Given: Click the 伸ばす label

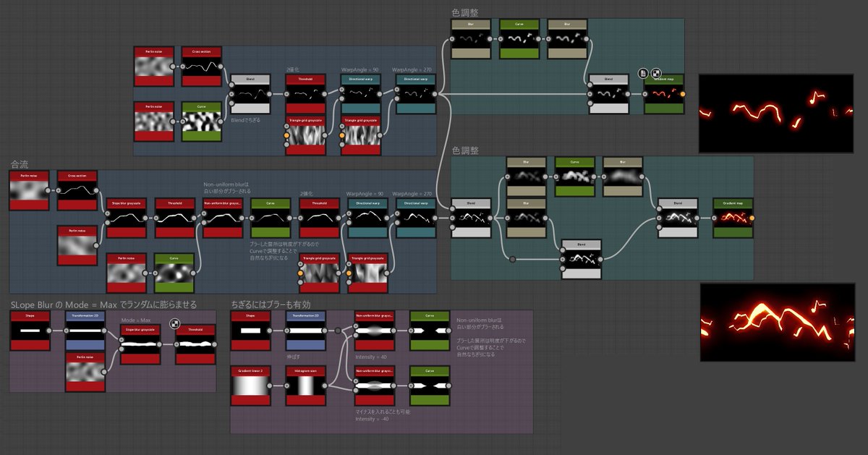Looking at the screenshot, I should coord(293,357).
